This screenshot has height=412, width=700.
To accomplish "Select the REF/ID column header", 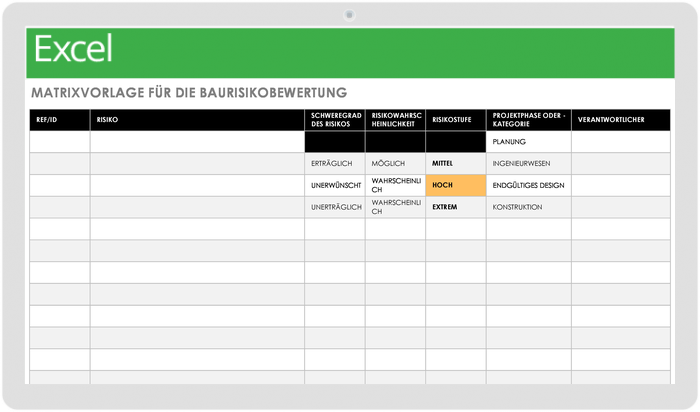I will [60, 120].
